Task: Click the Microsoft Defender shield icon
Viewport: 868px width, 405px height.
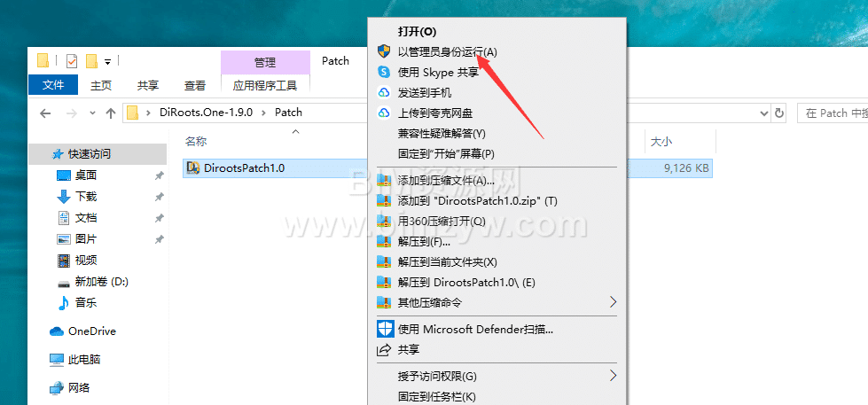Action: tap(384, 329)
